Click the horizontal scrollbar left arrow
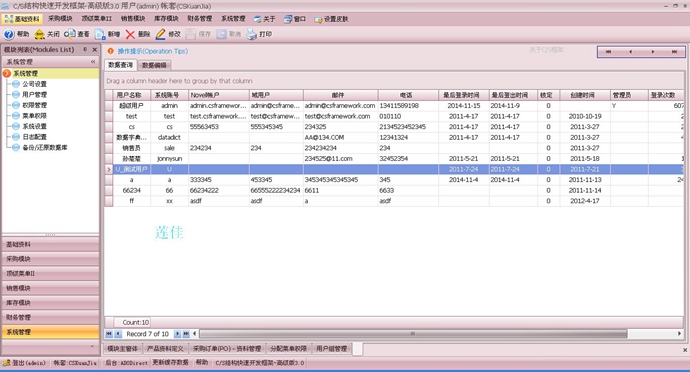 195,334
